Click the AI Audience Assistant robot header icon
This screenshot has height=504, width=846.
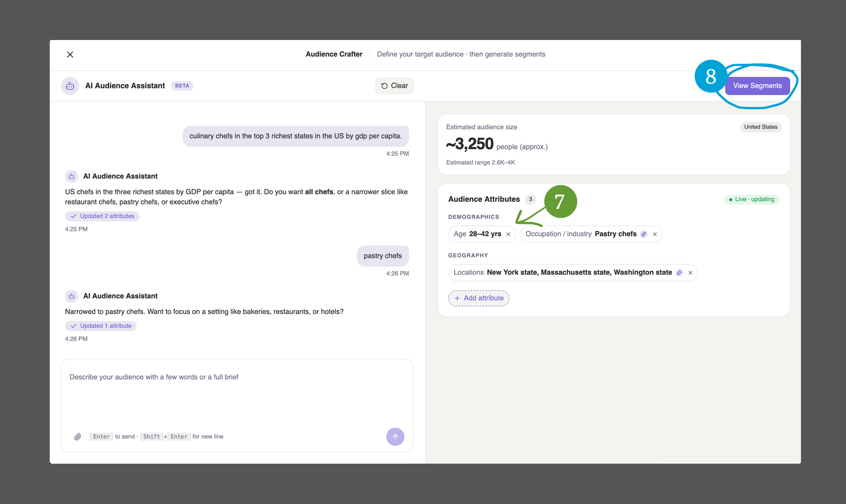pyautogui.click(x=70, y=86)
